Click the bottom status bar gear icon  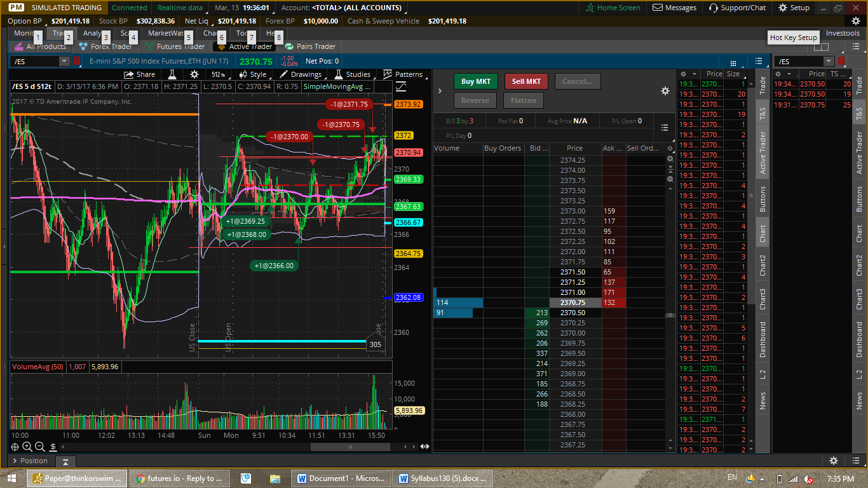834,461
